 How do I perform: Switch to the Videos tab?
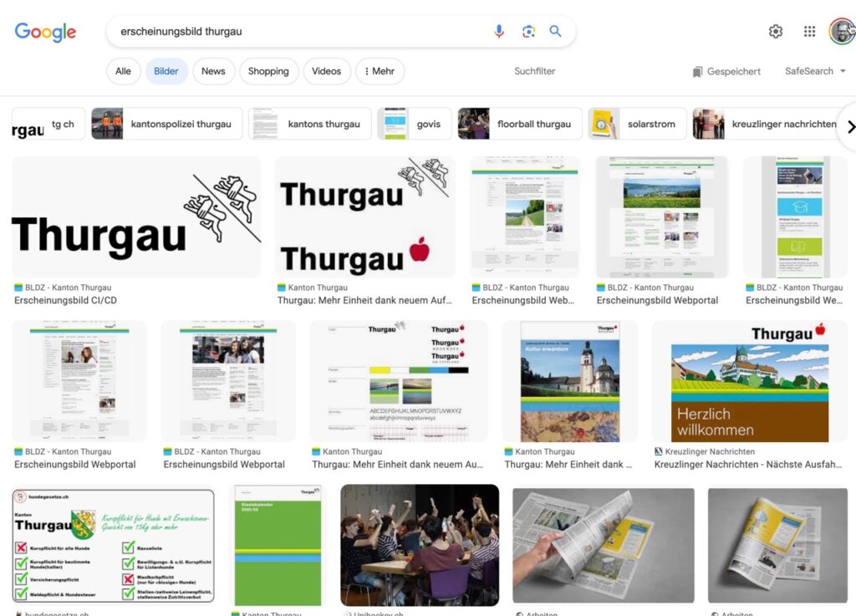pos(326,71)
